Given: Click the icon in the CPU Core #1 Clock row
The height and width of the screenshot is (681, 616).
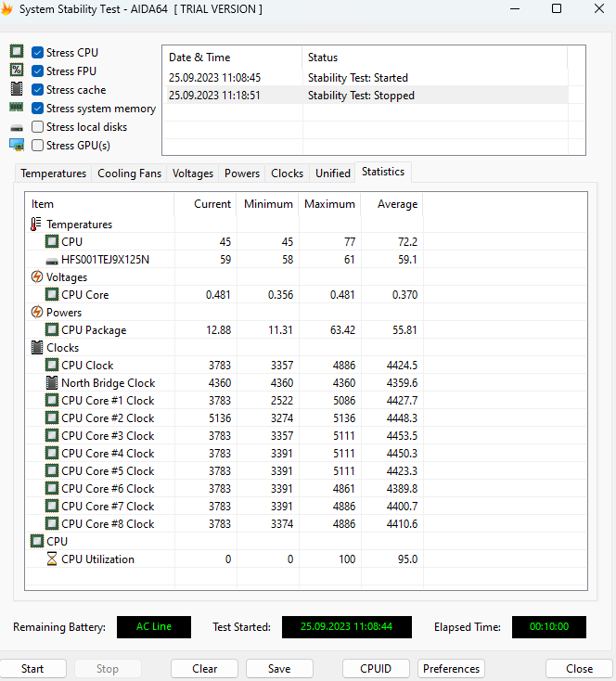Looking at the screenshot, I should [52, 400].
